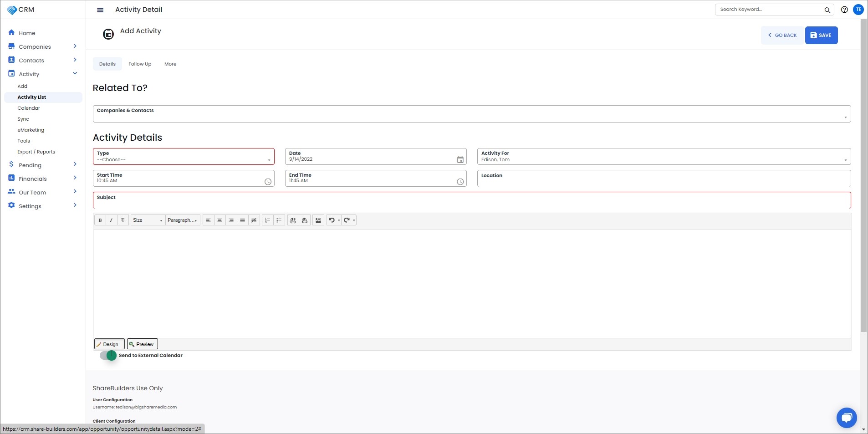Screen dimensions: 868x434
Task: Expand the Contacts sidebar section
Action: (75, 60)
